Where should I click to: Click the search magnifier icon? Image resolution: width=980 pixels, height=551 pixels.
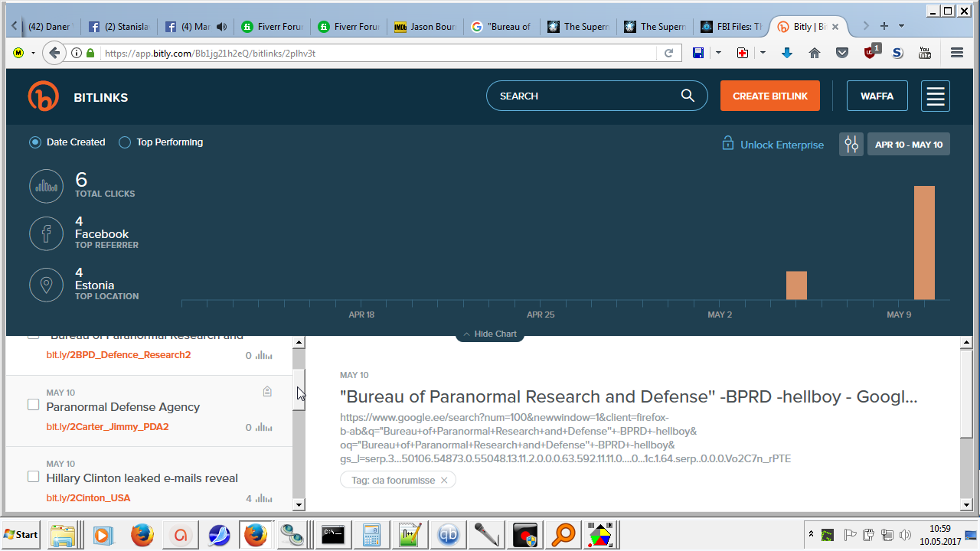click(x=688, y=96)
